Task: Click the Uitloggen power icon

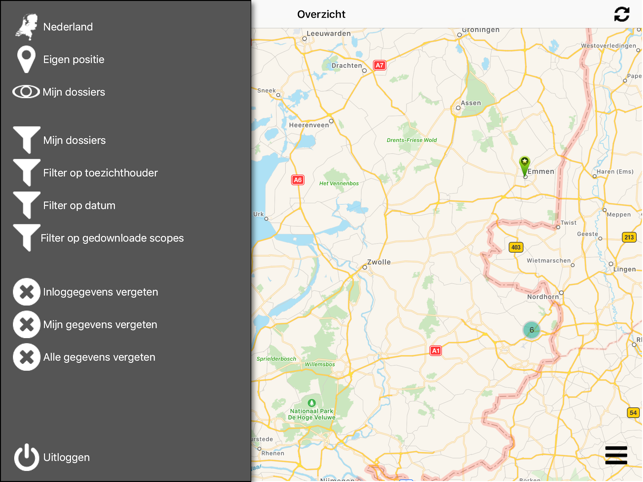Action: 27,457
